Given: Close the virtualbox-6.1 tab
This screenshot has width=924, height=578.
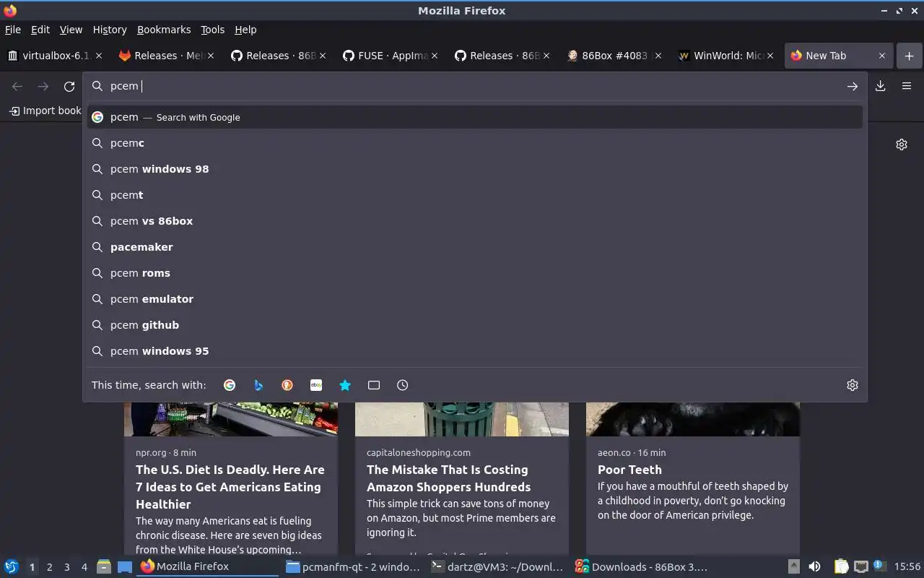Looking at the screenshot, I should coord(99,56).
